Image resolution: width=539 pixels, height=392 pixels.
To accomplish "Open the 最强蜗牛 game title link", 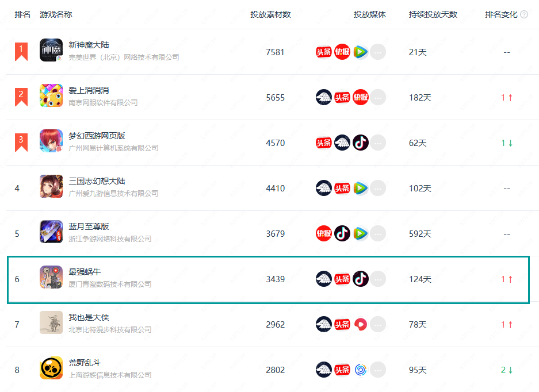I will coord(85,272).
